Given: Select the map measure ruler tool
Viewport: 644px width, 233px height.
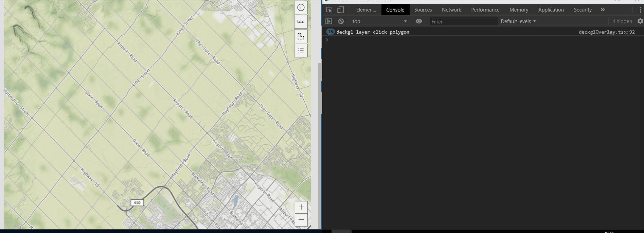Looking at the screenshot, I should pos(301,22).
